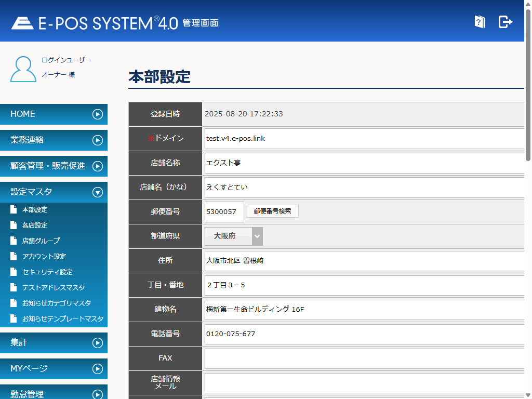
Task: Click the help manual book icon
Action: [x=480, y=22]
